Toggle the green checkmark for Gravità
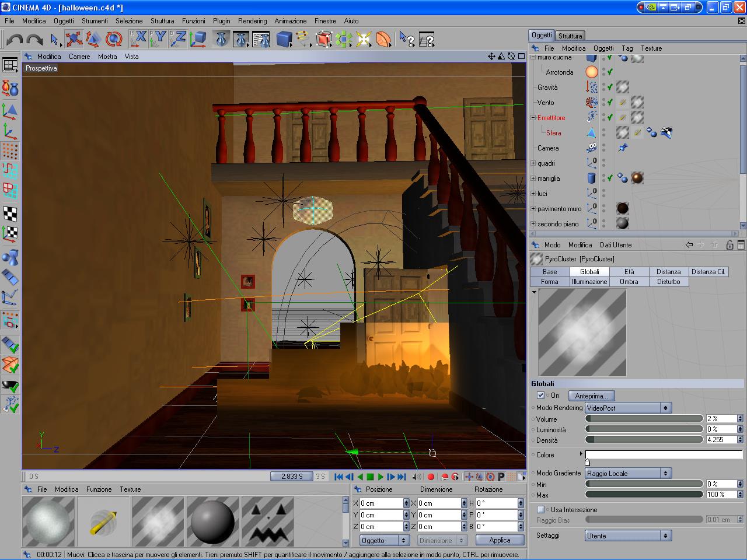Screen dimensions: 747x560 610,87
